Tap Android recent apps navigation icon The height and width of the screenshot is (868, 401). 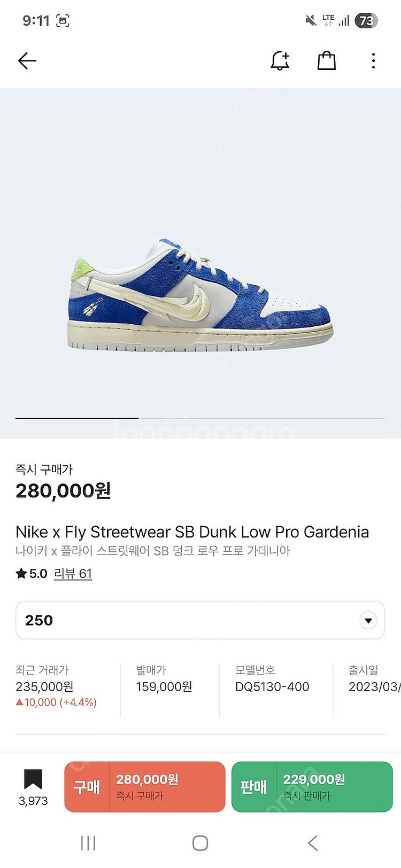pyautogui.click(x=88, y=843)
